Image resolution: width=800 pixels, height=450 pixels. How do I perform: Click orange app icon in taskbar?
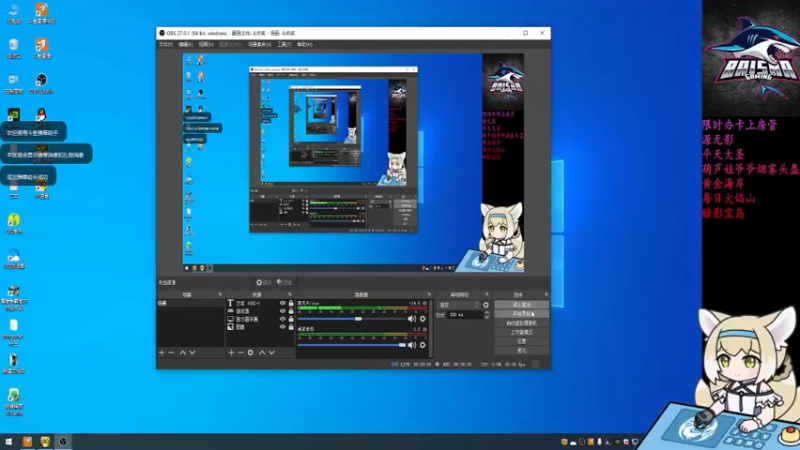27,441
